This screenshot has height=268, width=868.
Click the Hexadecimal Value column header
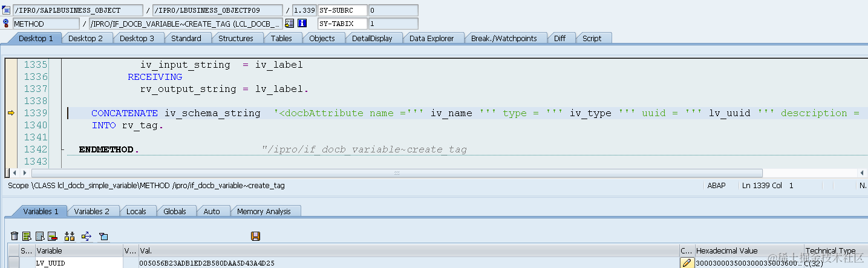(749, 250)
